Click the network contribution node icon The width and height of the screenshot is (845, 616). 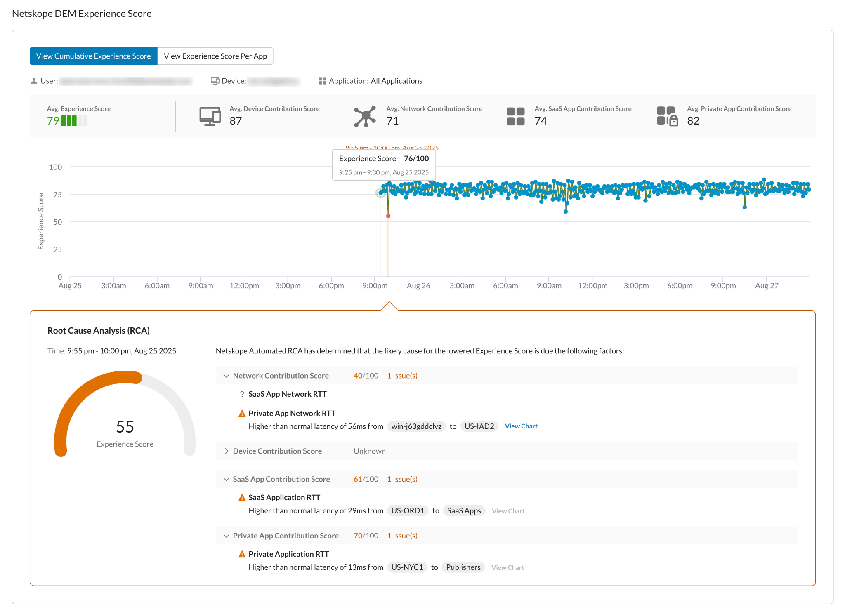point(365,116)
